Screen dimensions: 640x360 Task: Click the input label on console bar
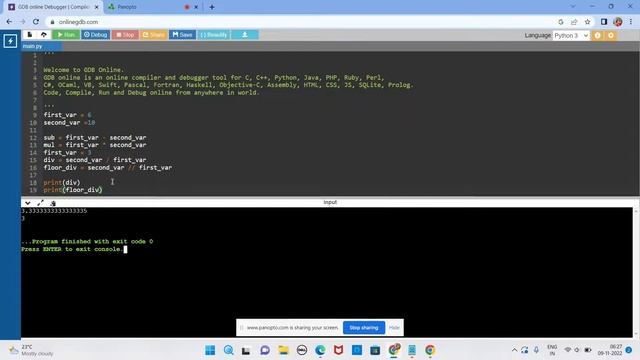[330, 202]
